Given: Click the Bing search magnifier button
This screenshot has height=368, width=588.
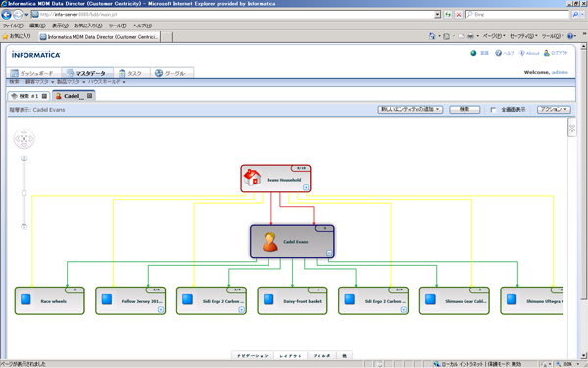Looking at the screenshot, I should 575,15.
